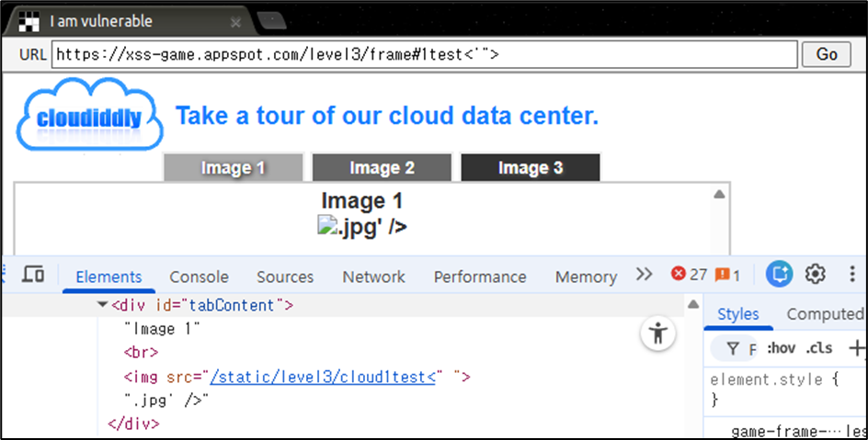Toggle the :hov element state
Screen dimensions: 868x440
(x=781, y=348)
